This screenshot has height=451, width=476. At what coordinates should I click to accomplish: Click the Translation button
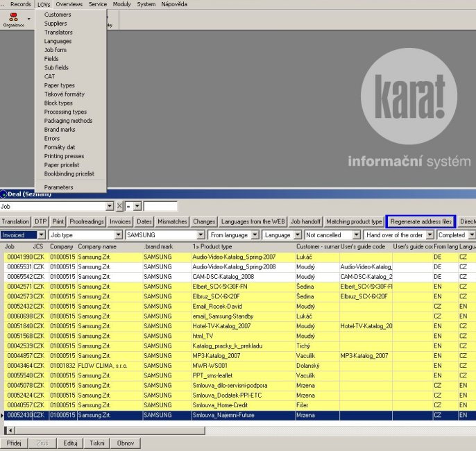15,221
